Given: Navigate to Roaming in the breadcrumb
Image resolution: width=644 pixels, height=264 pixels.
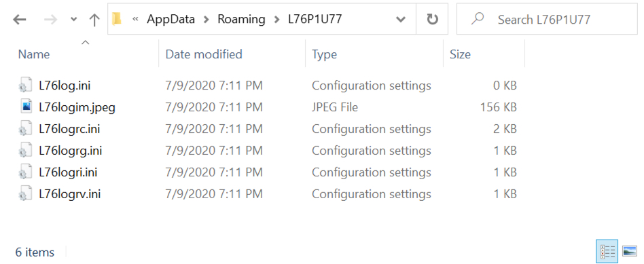Looking at the screenshot, I should click(242, 19).
